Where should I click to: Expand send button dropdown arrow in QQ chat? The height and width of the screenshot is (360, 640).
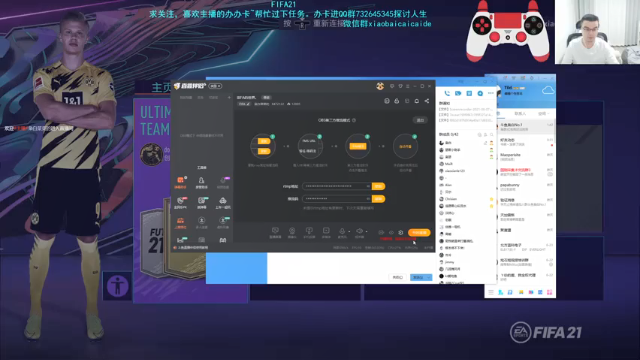(429, 278)
